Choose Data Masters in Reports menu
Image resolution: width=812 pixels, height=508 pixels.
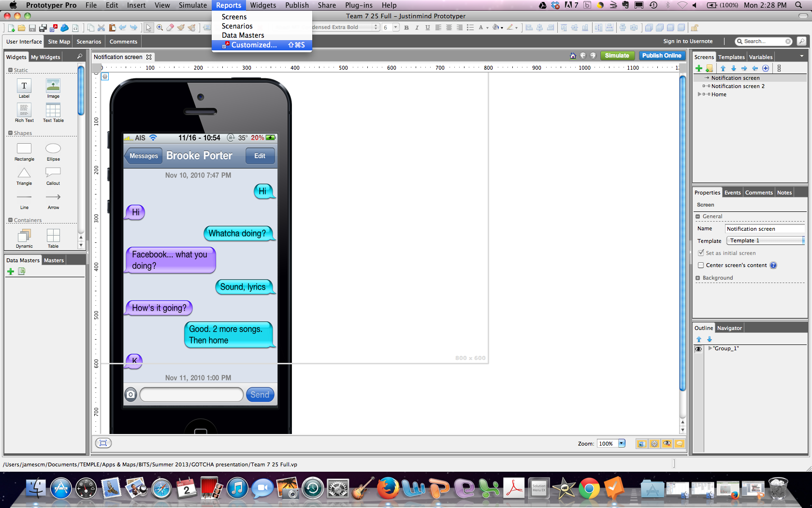tap(262, 35)
